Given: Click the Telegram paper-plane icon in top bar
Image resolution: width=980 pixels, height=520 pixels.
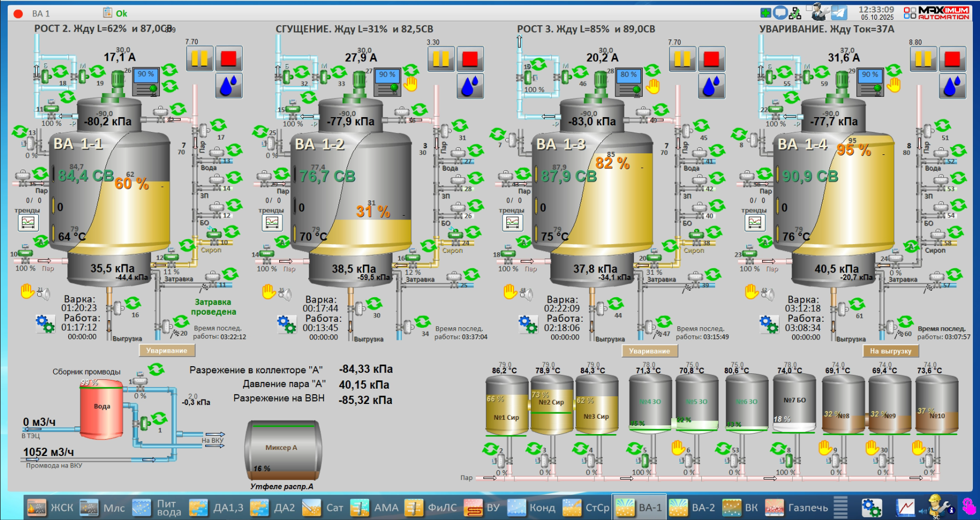Looking at the screenshot, I should [x=839, y=13].
